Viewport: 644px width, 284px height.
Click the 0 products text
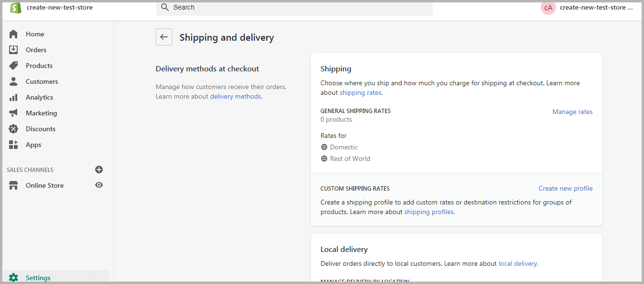336,119
